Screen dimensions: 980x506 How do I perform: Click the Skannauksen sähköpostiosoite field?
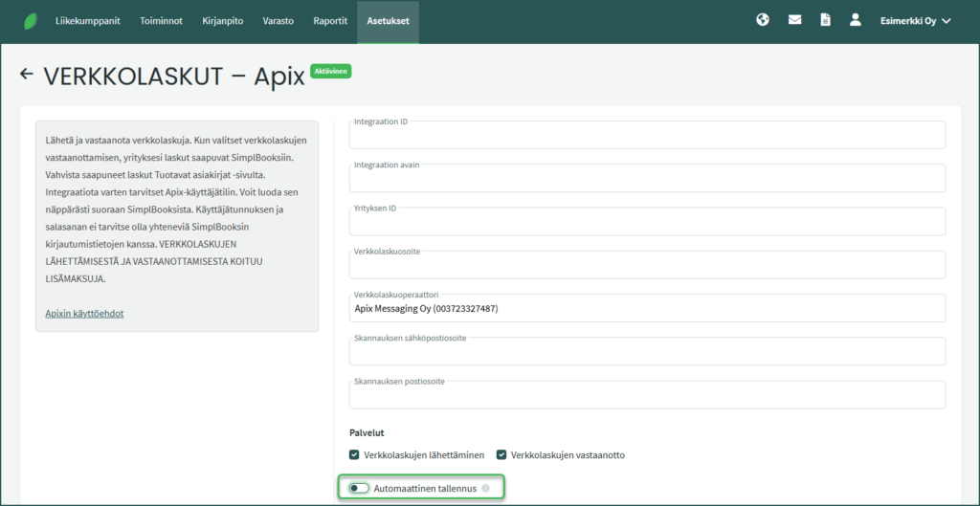point(647,352)
